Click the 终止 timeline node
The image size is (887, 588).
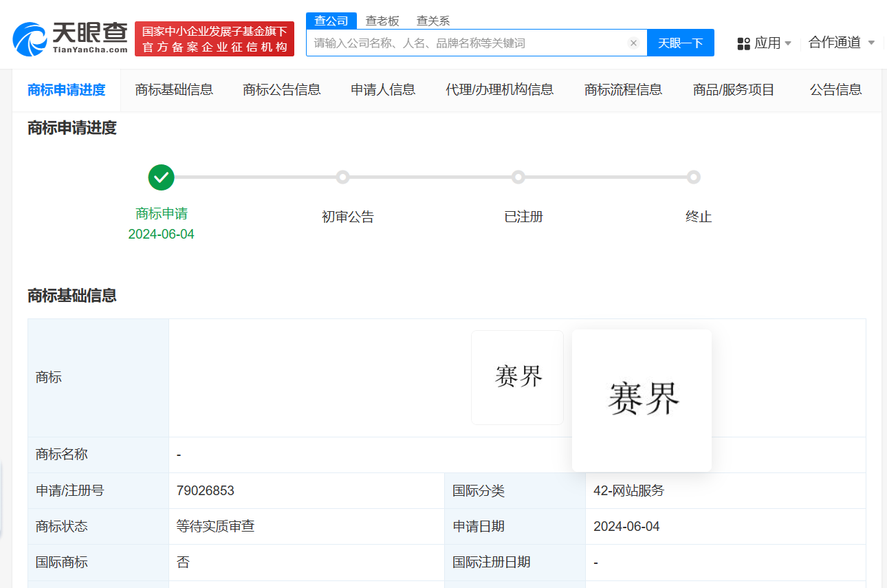(x=694, y=177)
